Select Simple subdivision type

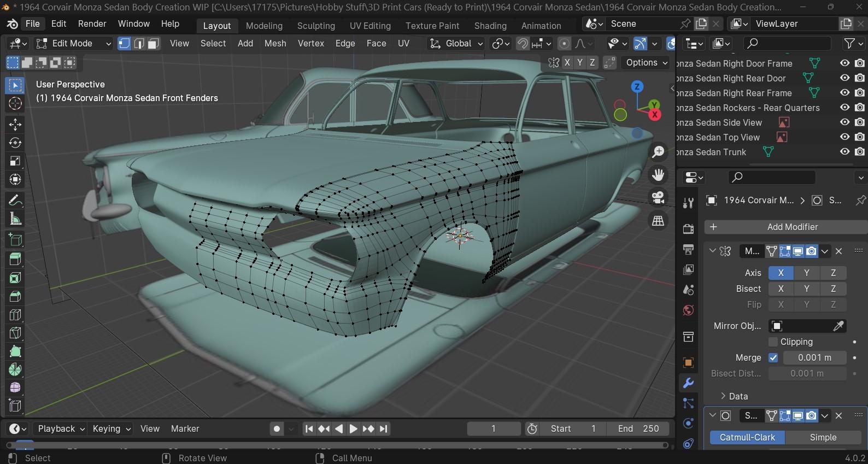(x=823, y=438)
